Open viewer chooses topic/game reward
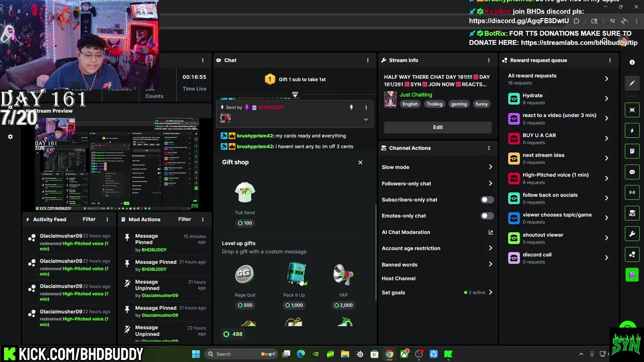Screen dimensions: 644x362 pos(558,218)
